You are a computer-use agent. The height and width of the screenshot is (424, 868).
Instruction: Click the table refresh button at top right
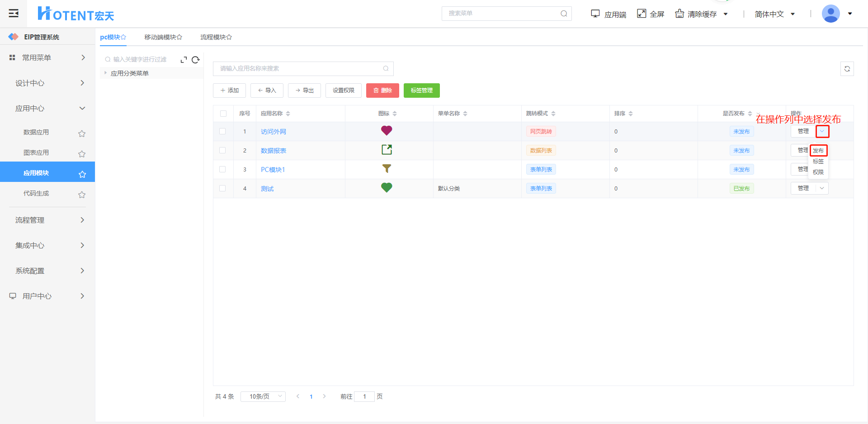pos(847,69)
